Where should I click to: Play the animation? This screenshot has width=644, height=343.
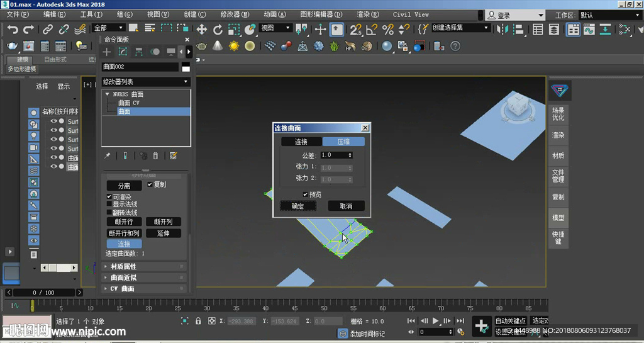pos(436,320)
